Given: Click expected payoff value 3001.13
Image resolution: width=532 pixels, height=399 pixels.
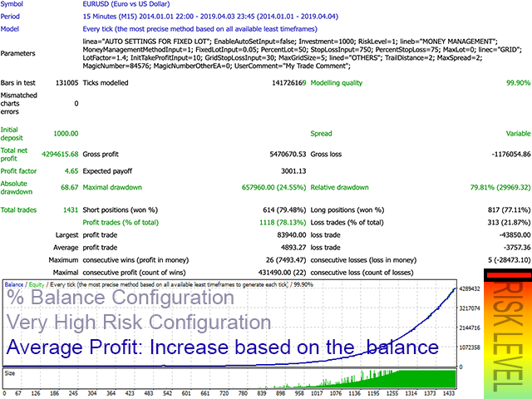Looking at the screenshot, I should click(293, 171).
